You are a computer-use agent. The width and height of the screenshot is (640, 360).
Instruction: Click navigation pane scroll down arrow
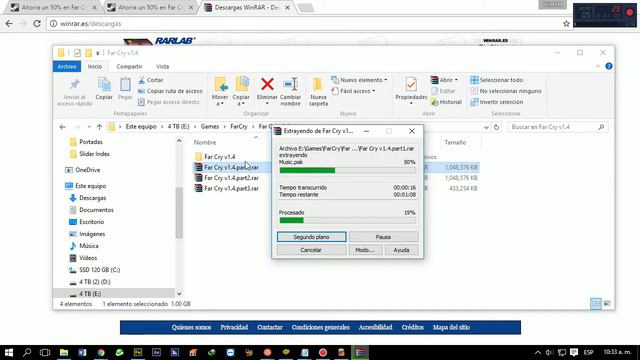pyautogui.click(x=179, y=293)
